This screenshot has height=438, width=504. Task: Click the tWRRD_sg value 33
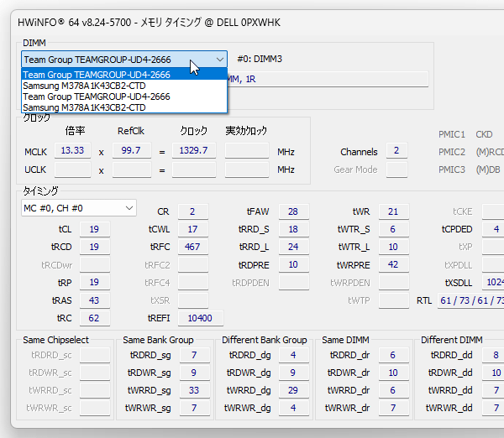(x=195, y=390)
